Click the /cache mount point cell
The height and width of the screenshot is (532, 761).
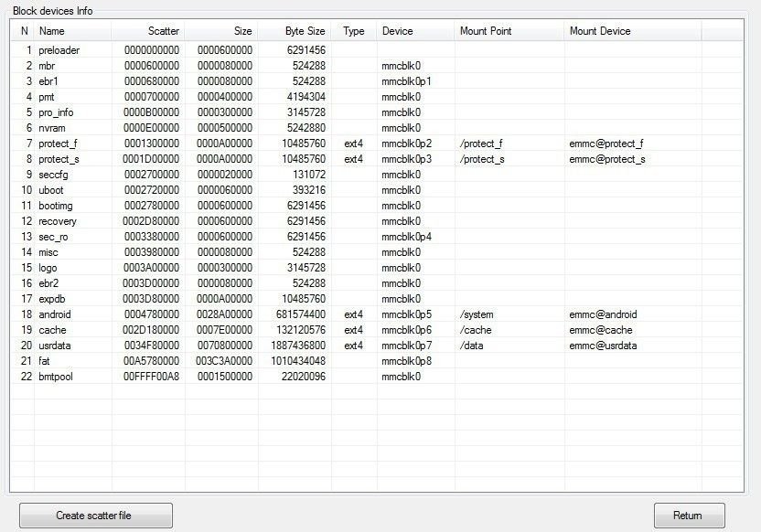pyautogui.click(x=476, y=330)
